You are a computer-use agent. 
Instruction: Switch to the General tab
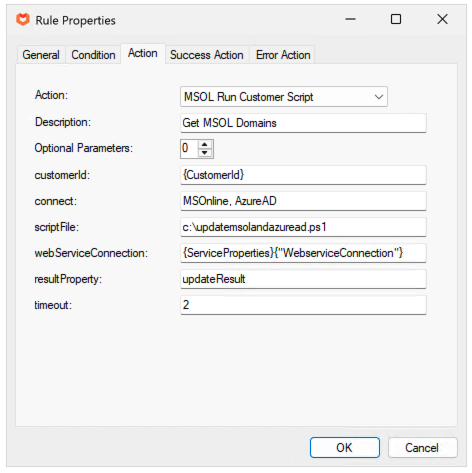[41, 55]
